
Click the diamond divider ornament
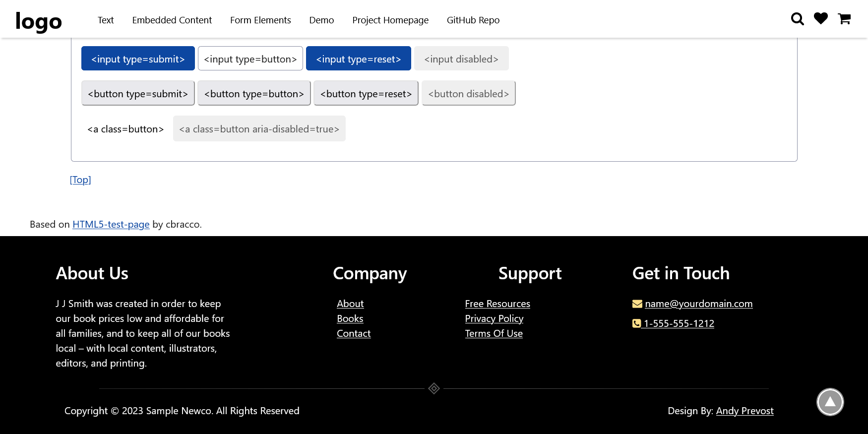[434, 388]
